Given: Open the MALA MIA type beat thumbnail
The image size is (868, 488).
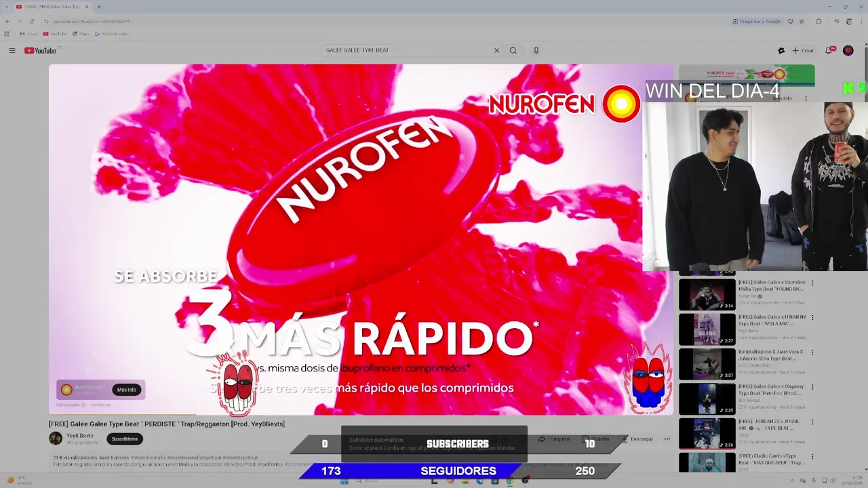Looking at the screenshot, I should tap(707, 329).
